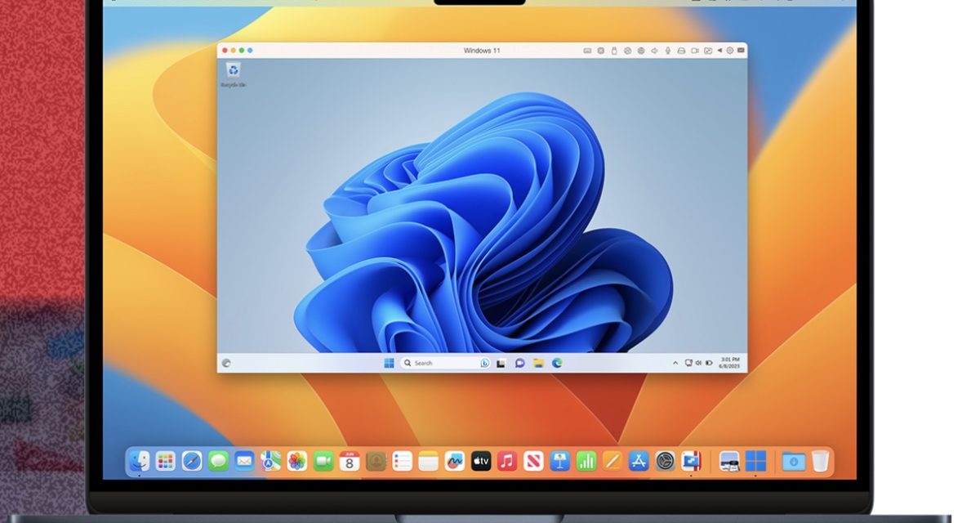Screen dimensions: 980x523
Task: Open the Downloads stack in the Dock
Action: point(793,461)
